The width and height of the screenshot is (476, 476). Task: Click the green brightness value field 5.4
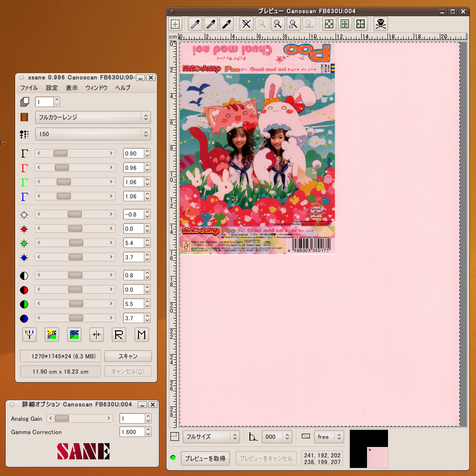tap(133, 243)
